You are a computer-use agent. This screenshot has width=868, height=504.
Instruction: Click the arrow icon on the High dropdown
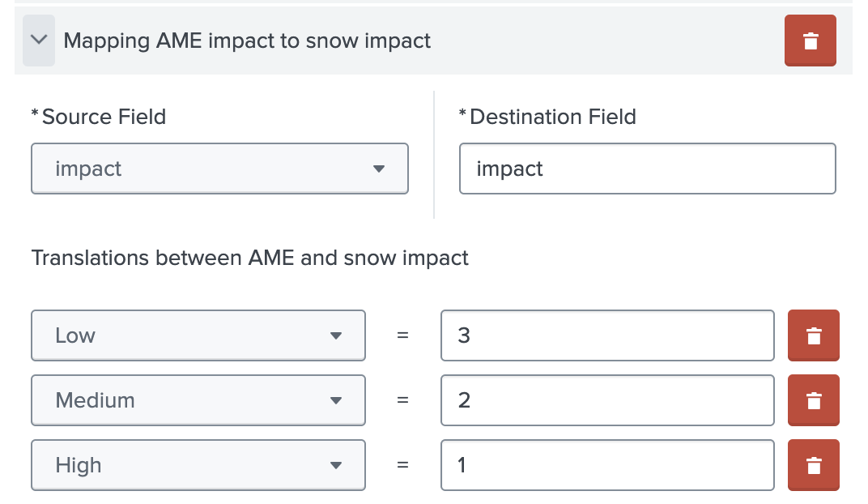coord(335,465)
